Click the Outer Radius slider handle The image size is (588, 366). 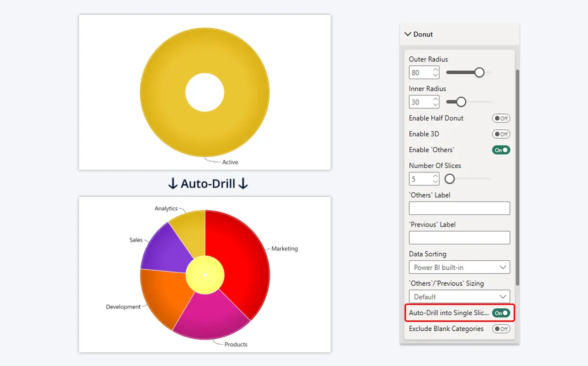(x=479, y=72)
